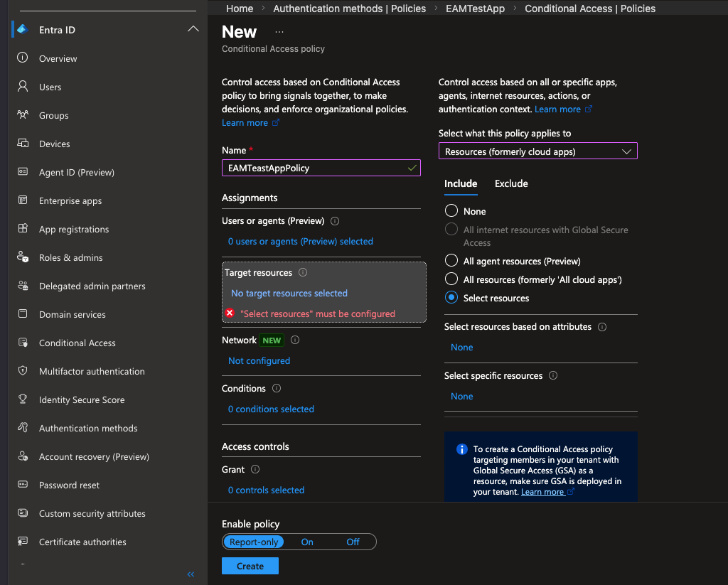Screen dimensions: 728x585
Task: Open Conditional Access | Policies breadcrumb
Action: pyautogui.click(x=589, y=9)
